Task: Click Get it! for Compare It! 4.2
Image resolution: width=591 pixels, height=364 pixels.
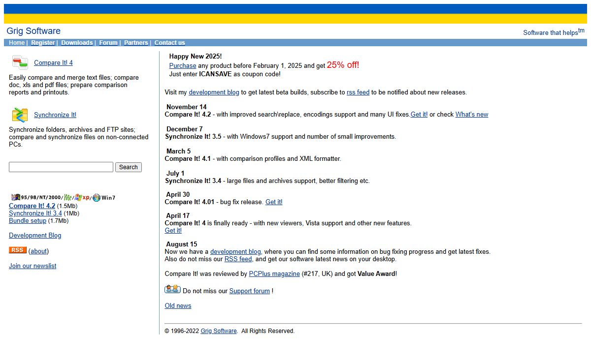Action: [x=419, y=115]
